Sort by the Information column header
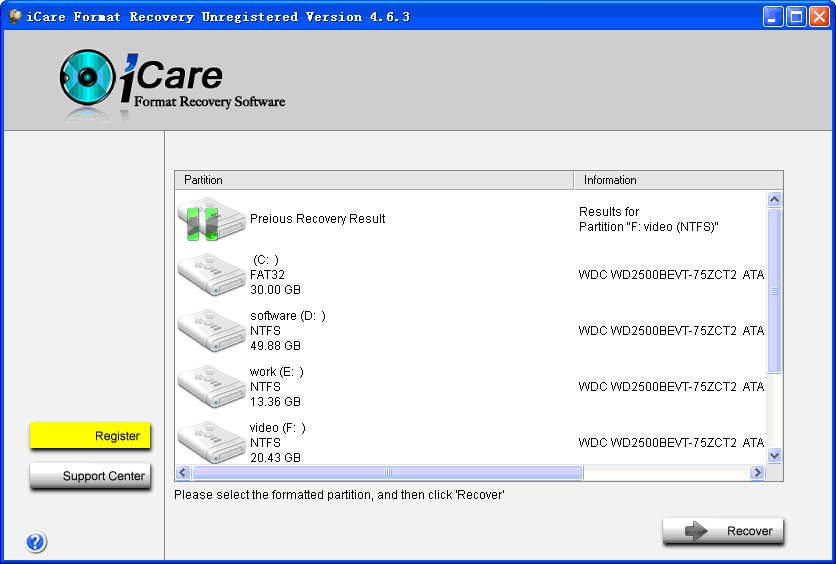 point(678,180)
